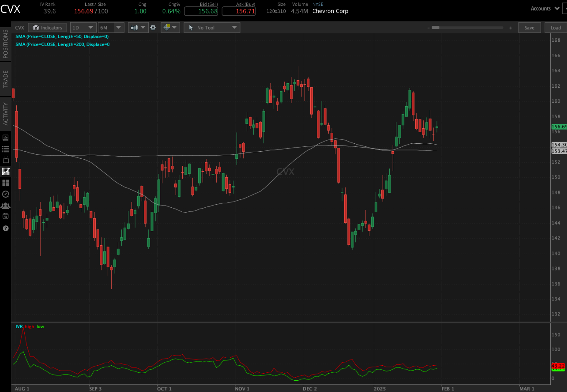Open the quote details sidebar icon

coord(5,137)
